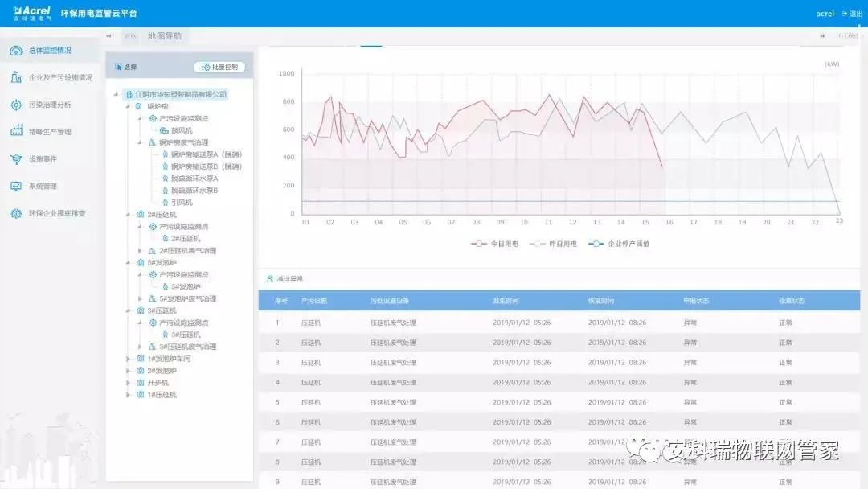The height and width of the screenshot is (489, 868).
Task: Click the 退出 logout link
Action: click(x=853, y=14)
